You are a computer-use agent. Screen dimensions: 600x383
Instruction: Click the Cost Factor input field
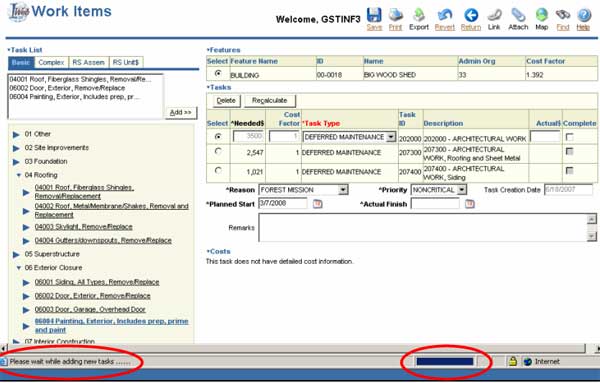[284, 137]
